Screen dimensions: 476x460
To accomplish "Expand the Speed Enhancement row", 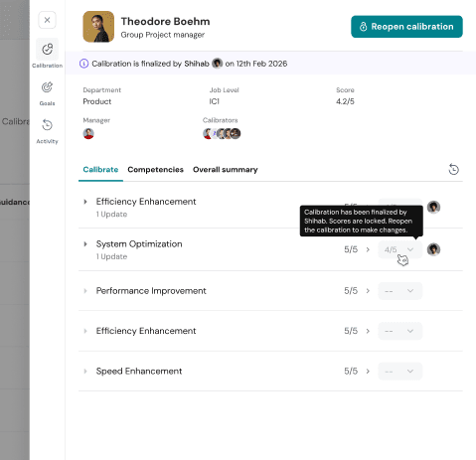I will coord(85,372).
